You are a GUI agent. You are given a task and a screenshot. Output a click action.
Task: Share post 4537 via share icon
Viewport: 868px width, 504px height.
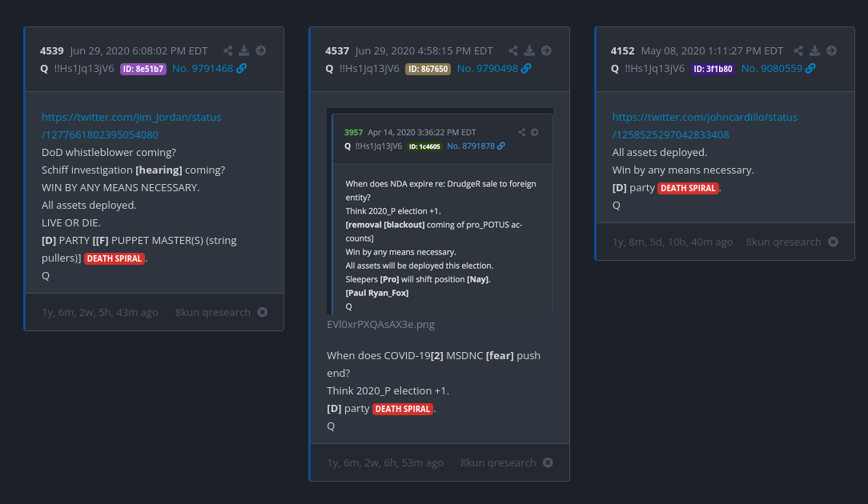tap(513, 51)
